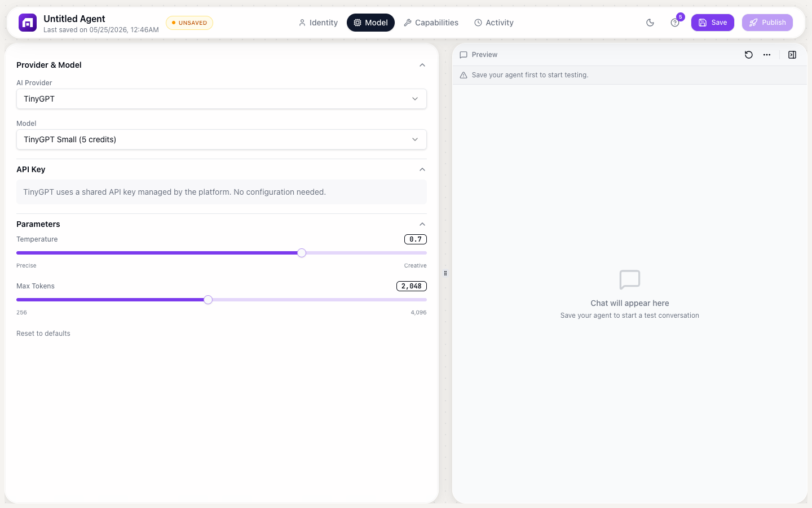
Task: Click the 'Creative' slider label
Action: click(416, 266)
